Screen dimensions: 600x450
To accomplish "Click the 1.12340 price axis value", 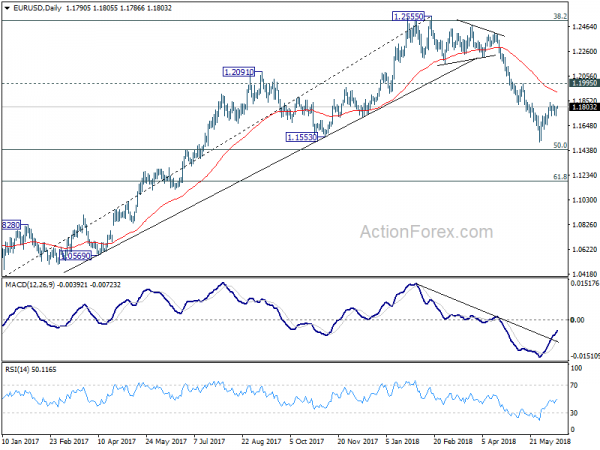I will 584,175.
